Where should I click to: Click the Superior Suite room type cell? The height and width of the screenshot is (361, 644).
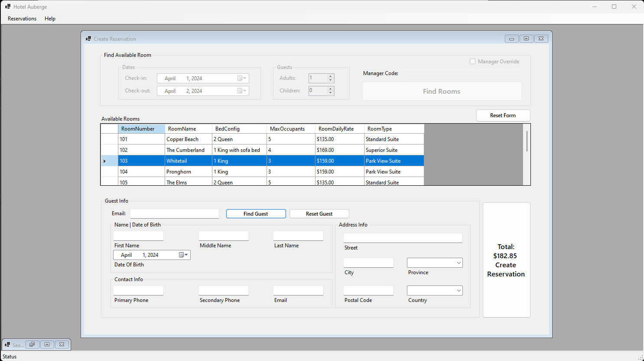pos(394,150)
